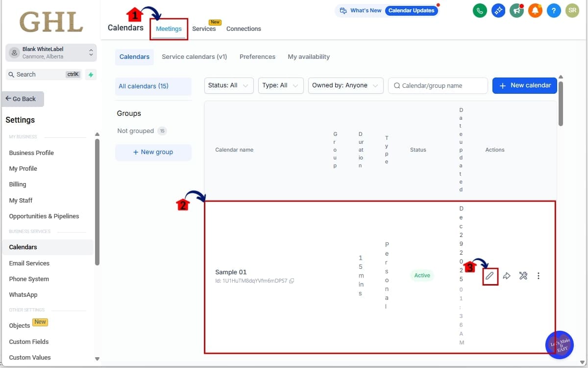Image resolution: width=588 pixels, height=368 pixels.
Task: Open the Sample 01 calendar edit pencil icon
Action: 490,275
